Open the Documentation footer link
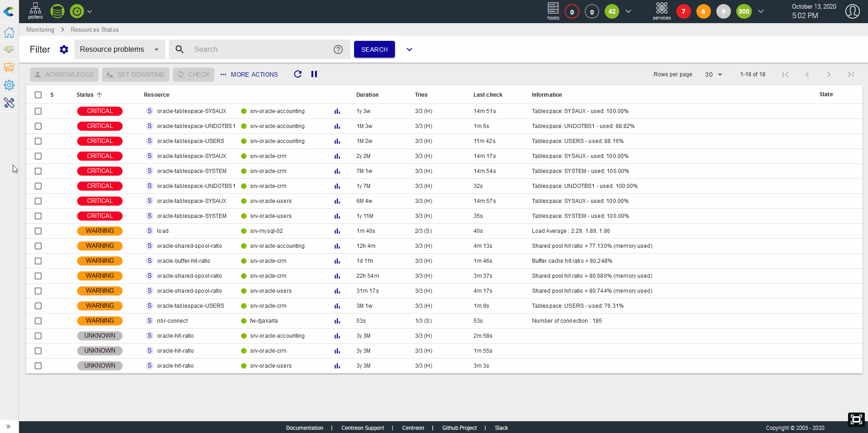868x433 pixels. pos(305,428)
